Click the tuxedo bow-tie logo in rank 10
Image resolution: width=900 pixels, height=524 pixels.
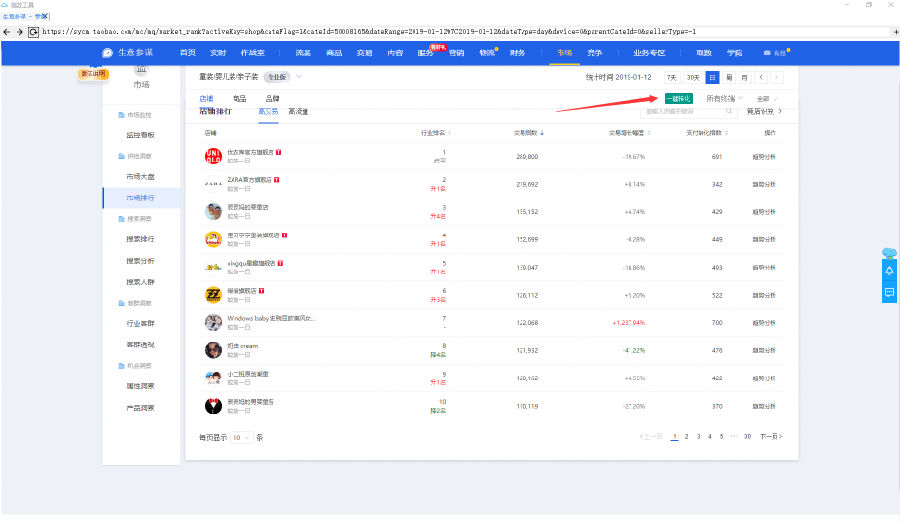[213, 406]
